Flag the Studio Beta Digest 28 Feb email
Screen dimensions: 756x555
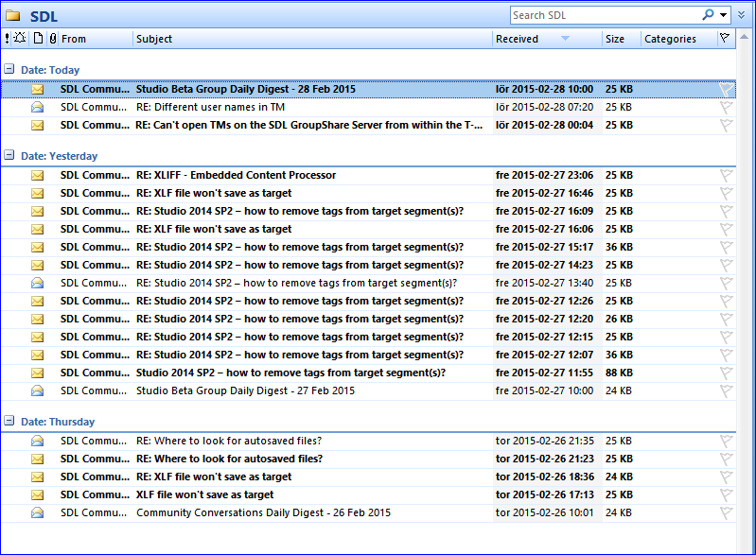[x=726, y=90]
